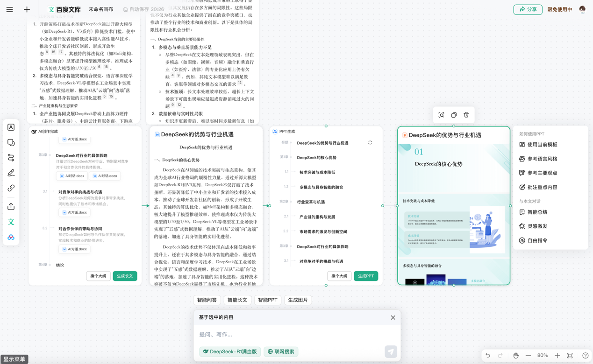Choose 批注重点内容 from the PPT menu

(538, 187)
